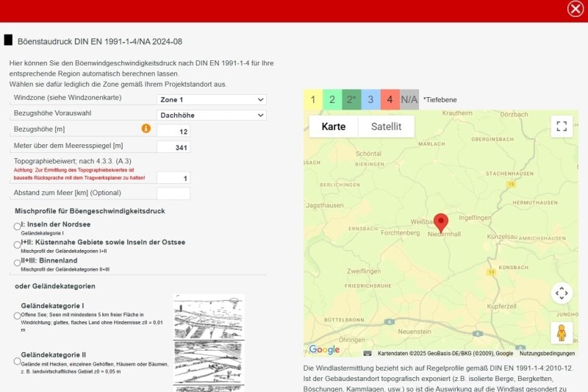Click the Google logo on map

pos(324,349)
